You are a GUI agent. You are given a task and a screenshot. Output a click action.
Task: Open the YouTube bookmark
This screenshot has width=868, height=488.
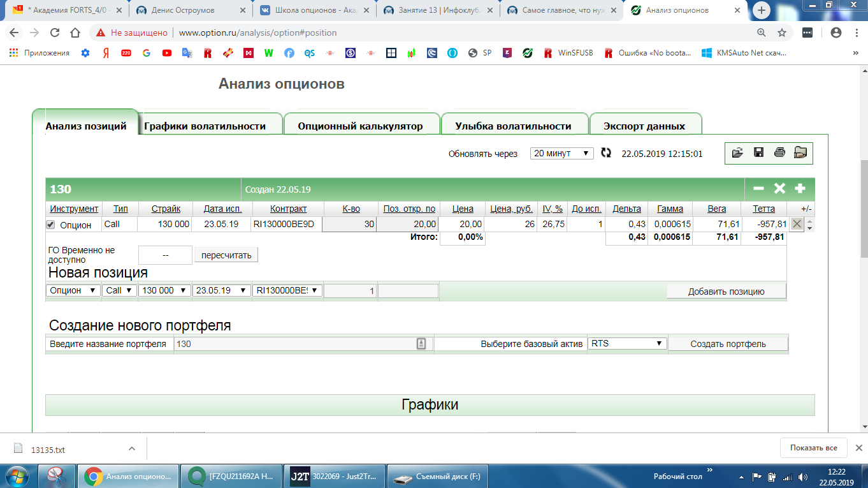(x=167, y=53)
